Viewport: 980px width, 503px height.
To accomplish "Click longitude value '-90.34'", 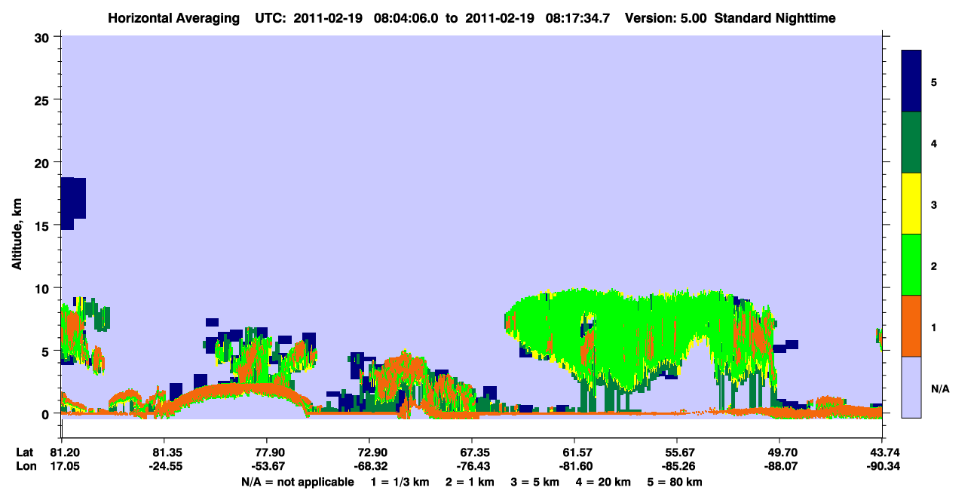I will (882, 465).
